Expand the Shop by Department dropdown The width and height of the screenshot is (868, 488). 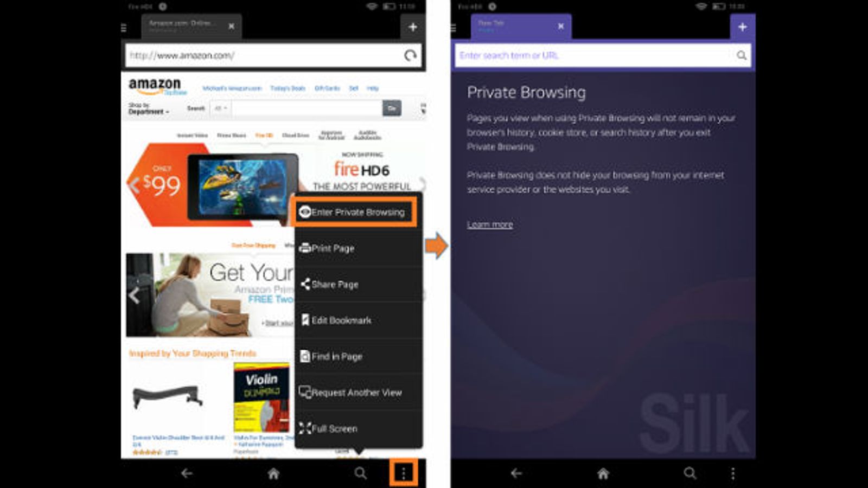(x=149, y=108)
